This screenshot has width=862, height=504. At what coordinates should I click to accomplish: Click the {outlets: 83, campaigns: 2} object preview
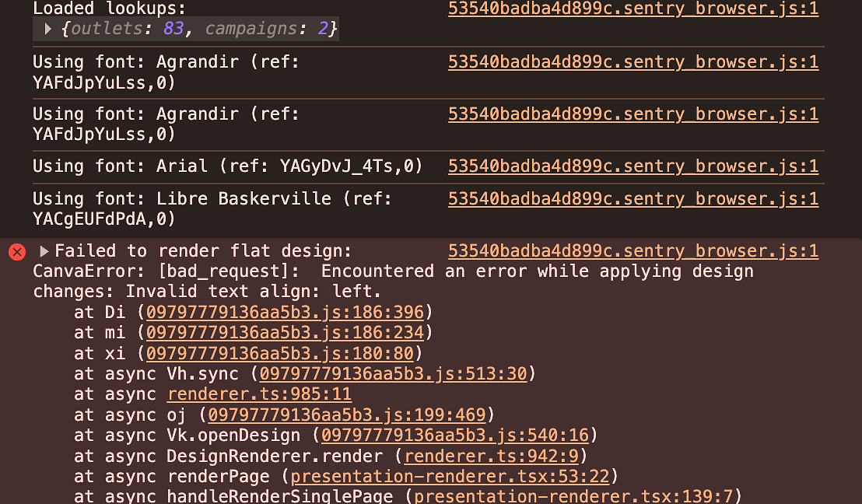(195, 30)
